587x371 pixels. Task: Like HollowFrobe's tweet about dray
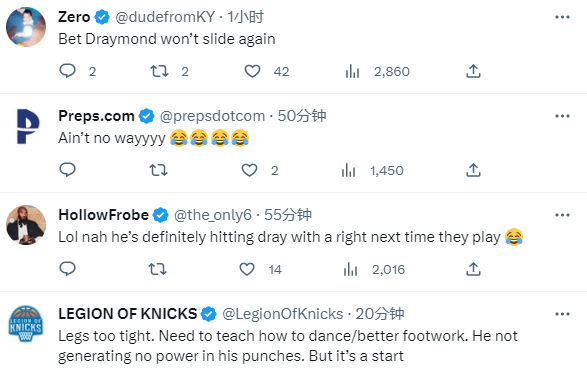(247, 269)
